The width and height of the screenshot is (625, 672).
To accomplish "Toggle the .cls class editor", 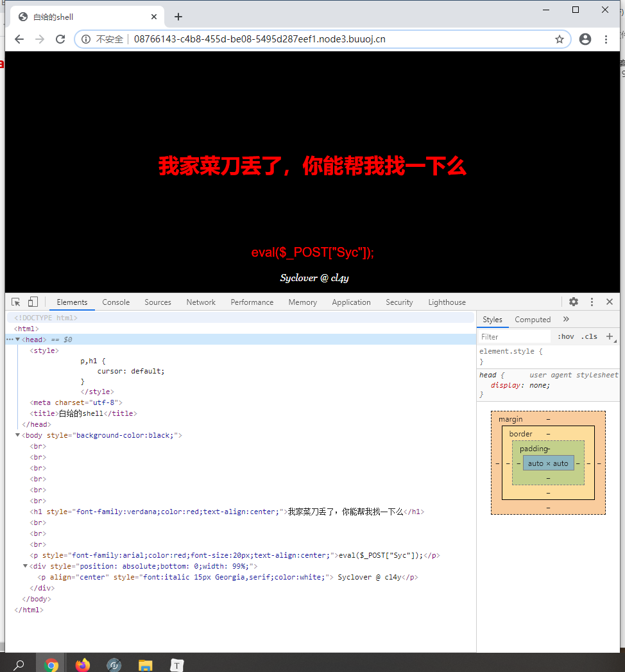I will 590,336.
